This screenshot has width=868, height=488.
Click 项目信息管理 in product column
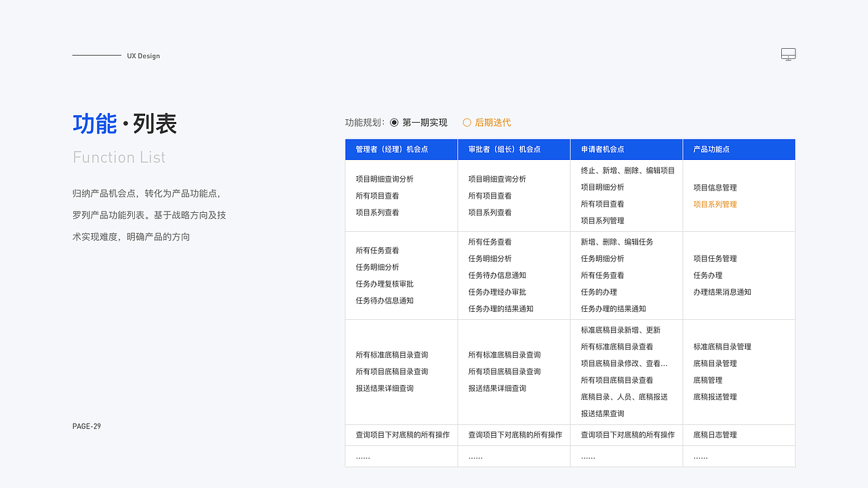715,188
